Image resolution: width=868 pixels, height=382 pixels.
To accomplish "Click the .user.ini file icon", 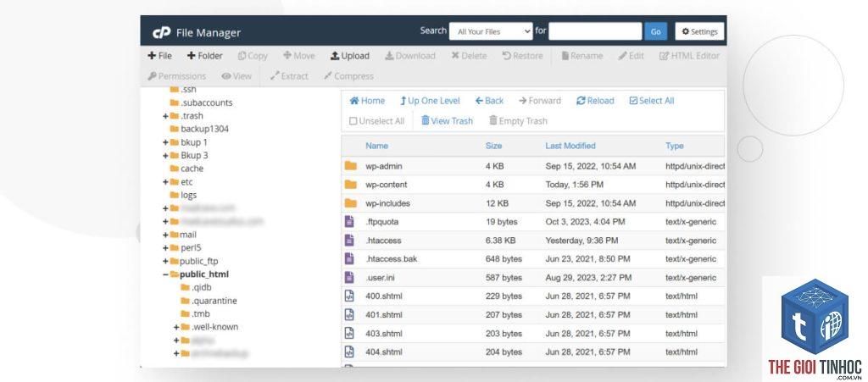I will (x=349, y=278).
